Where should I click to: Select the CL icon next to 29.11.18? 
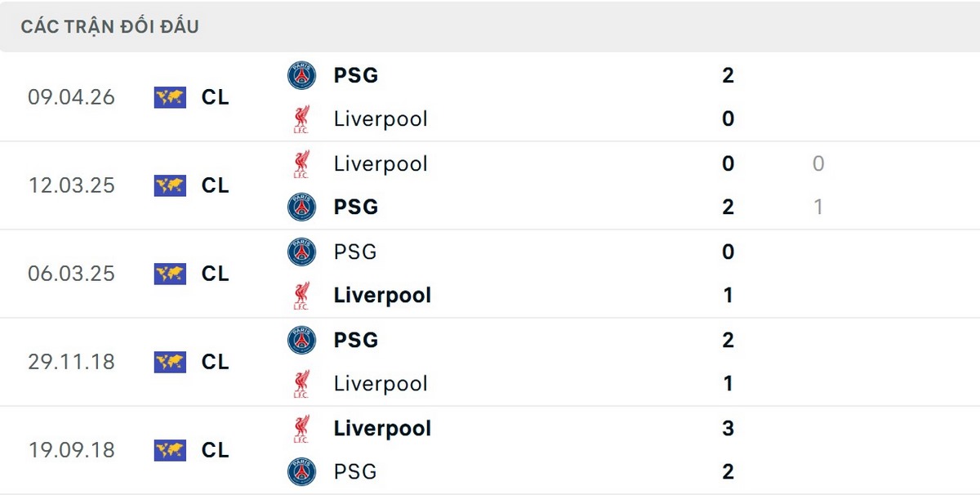(169, 362)
